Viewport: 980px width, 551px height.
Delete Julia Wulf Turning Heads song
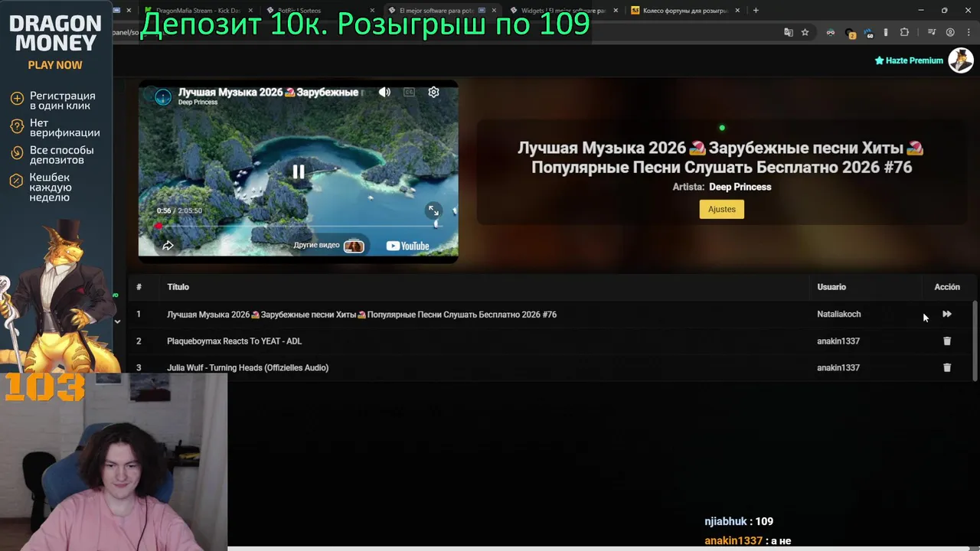(947, 368)
